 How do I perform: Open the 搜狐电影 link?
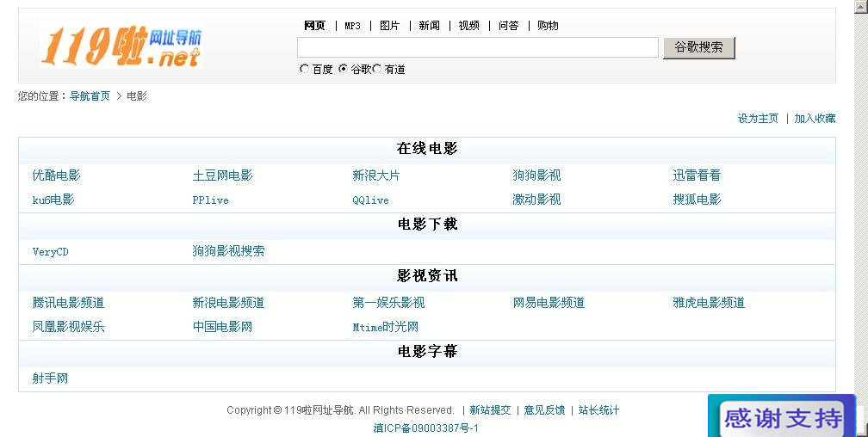point(697,200)
